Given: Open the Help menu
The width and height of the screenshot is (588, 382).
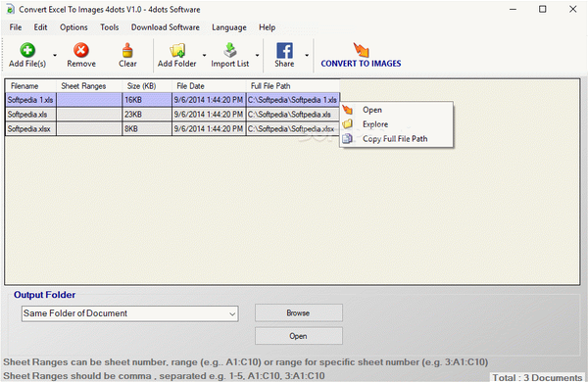Looking at the screenshot, I should tap(267, 27).
